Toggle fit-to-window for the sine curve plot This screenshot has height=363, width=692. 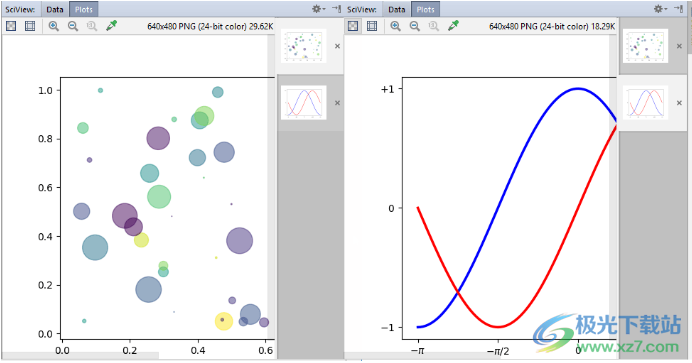tap(353, 26)
